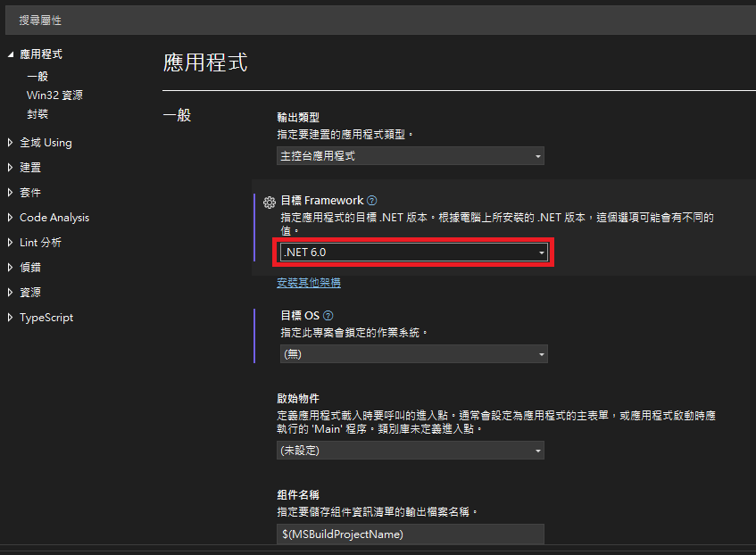Expand the Code Analysis section

tap(11, 218)
